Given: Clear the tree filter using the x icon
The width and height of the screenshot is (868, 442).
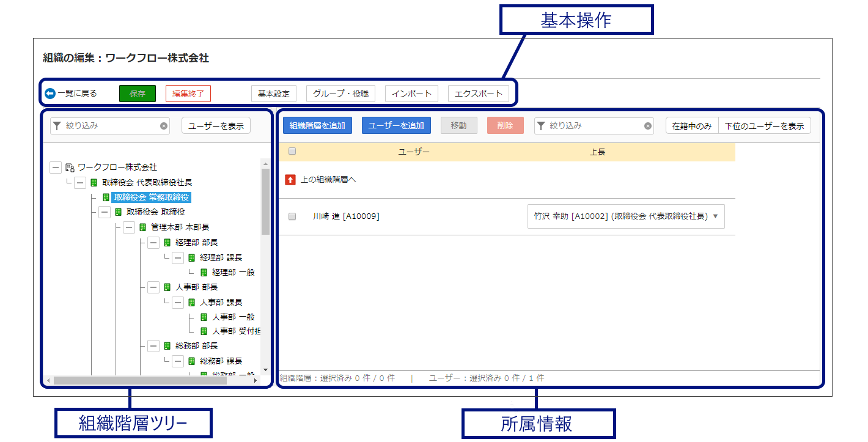Looking at the screenshot, I should click(164, 126).
